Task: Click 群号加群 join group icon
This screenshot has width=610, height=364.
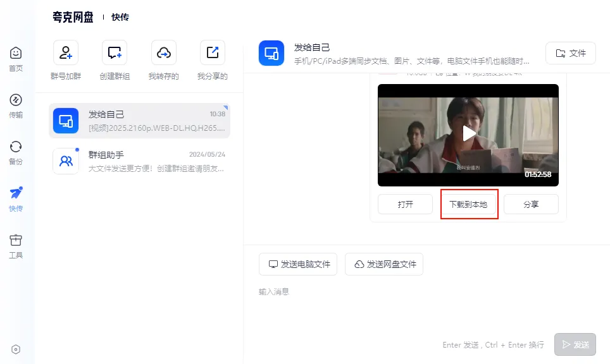Action: (x=66, y=52)
